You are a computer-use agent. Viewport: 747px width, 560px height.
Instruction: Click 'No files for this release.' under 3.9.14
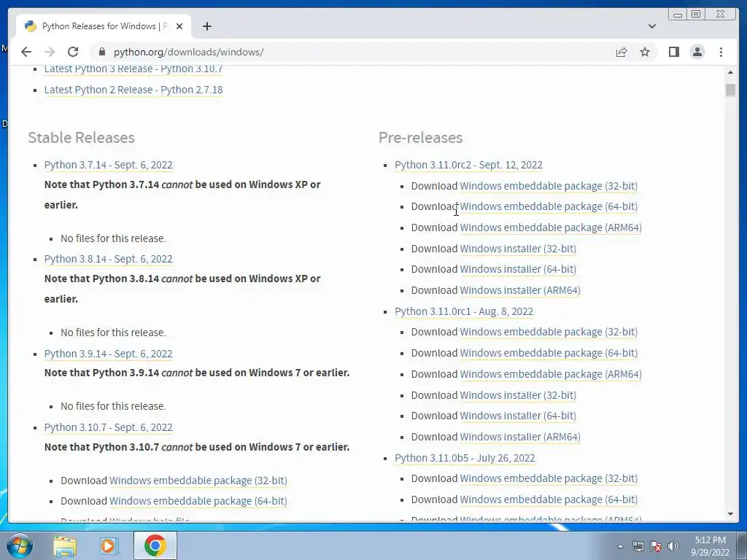tap(113, 406)
